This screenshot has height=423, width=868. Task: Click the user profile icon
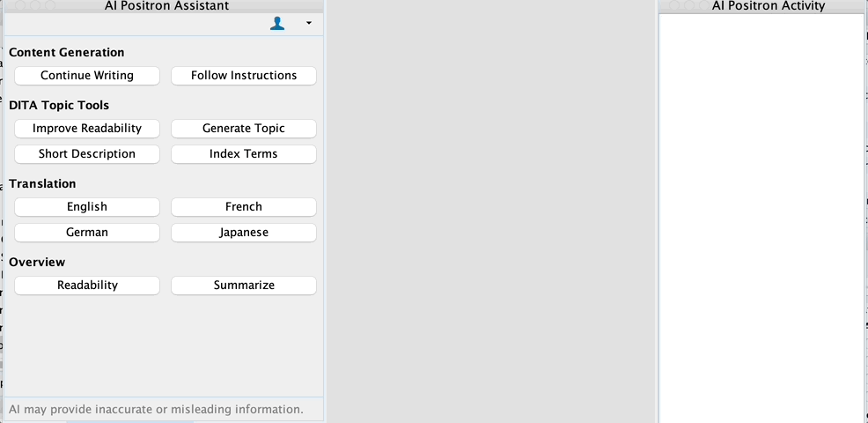tap(277, 24)
